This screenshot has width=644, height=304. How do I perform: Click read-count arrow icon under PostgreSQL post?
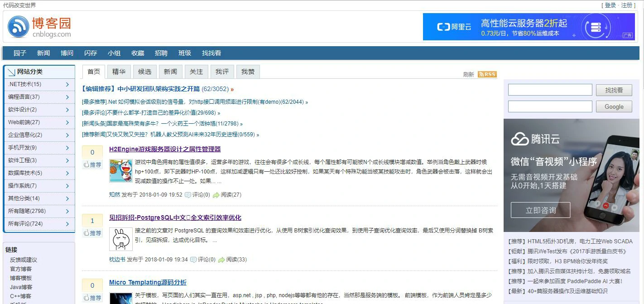point(221,260)
